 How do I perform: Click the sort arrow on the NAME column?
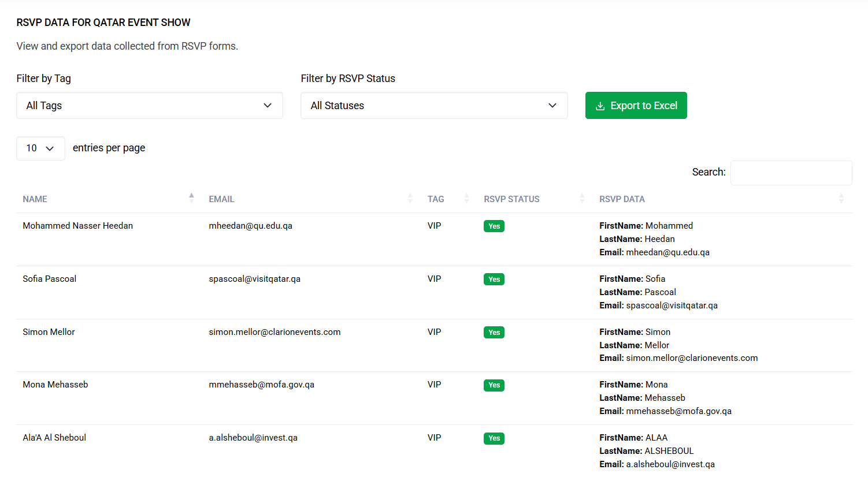[x=191, y=197]
